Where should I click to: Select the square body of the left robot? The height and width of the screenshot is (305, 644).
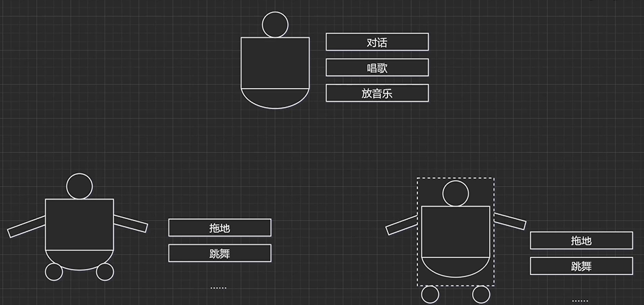click(x=79, y=224)
